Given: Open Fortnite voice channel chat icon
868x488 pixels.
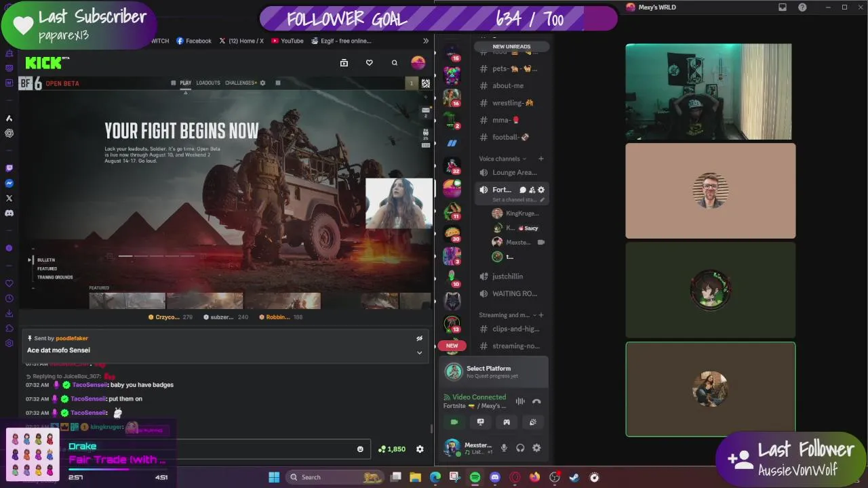Looking at the screenshot, I should tap(523, 190).
